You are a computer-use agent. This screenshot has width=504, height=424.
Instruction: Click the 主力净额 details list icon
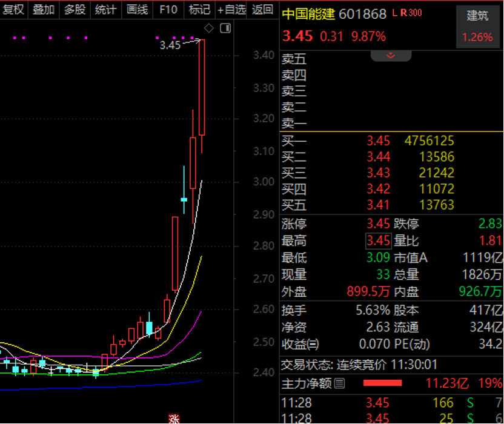pos(339,383)
